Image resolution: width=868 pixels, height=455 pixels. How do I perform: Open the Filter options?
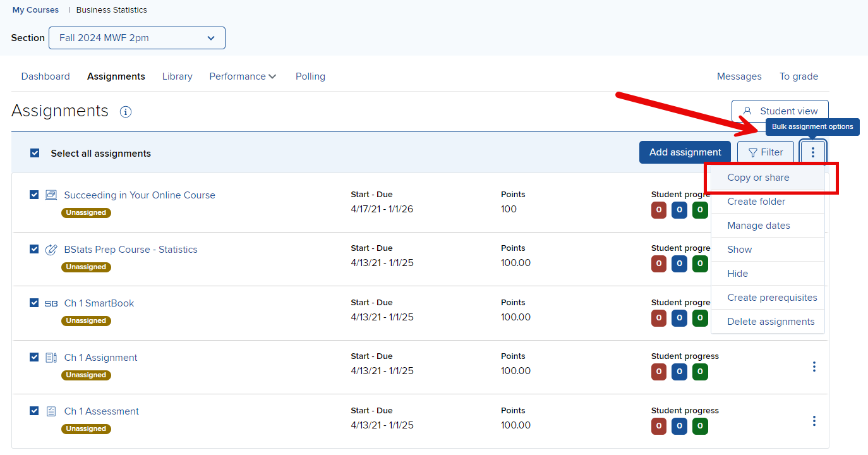[765, 152]
